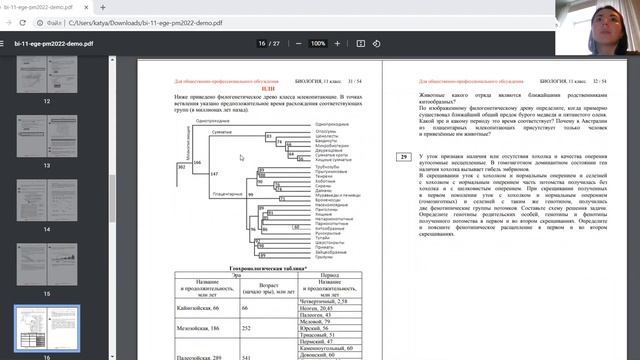Reload the current PDF page
The width and height of the screenshot is (640, 360).
coord(23,23)
